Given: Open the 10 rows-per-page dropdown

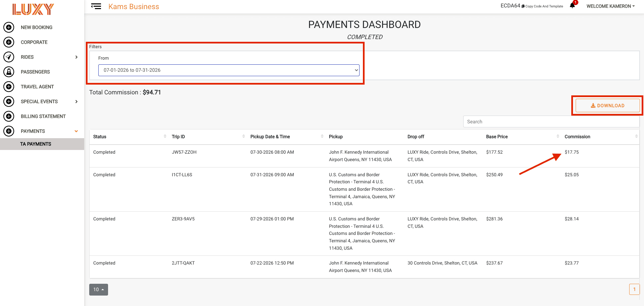Looking at the screenshot, I should coord(99,289).
